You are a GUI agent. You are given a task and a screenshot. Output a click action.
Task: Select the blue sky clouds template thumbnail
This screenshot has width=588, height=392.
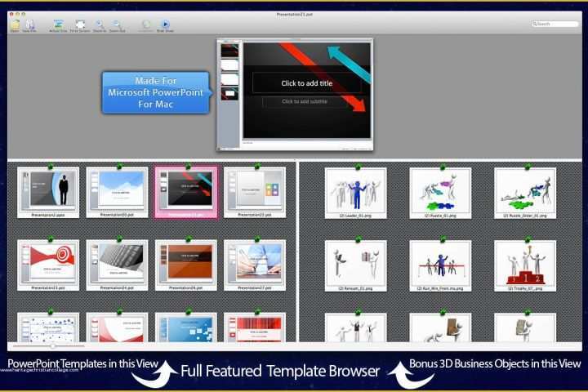point(117,193)
